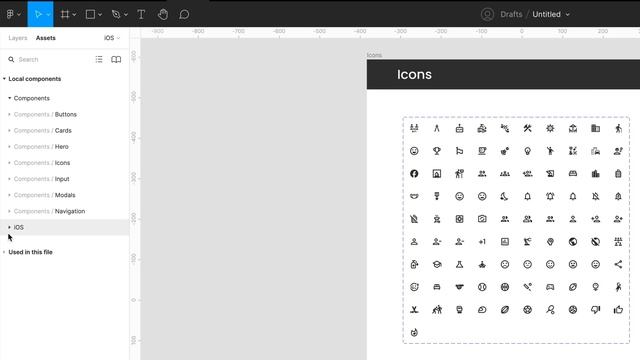Expand Components / Modals group
This screenshot has height=360, width=640.
[9, 195]
